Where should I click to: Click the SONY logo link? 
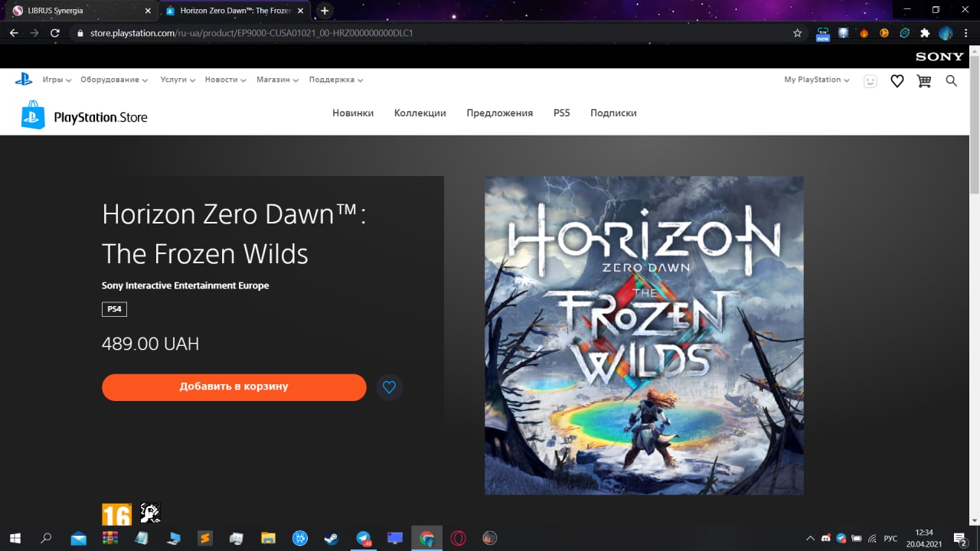[939, 57]
